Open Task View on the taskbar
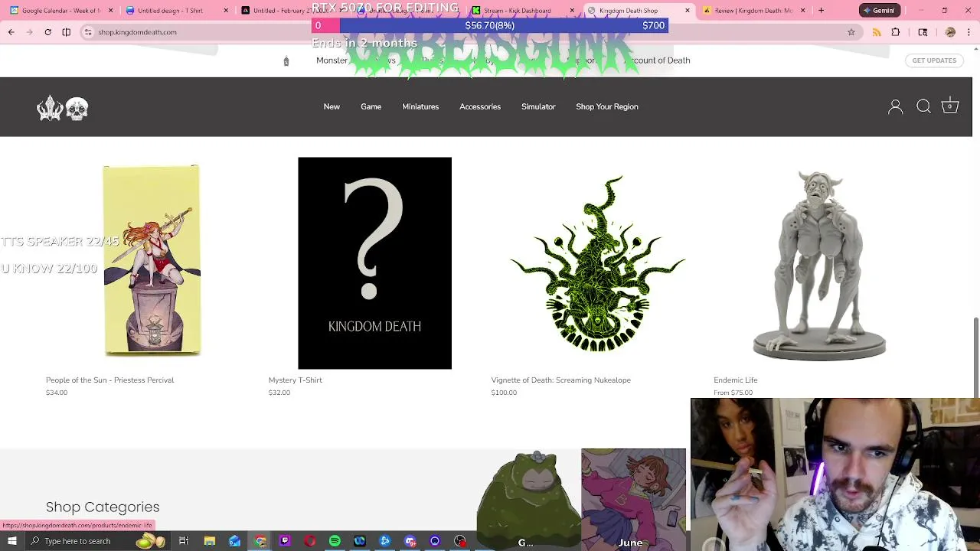The height and width of the screenshot is (551, 980). click(x=184, y=541)
